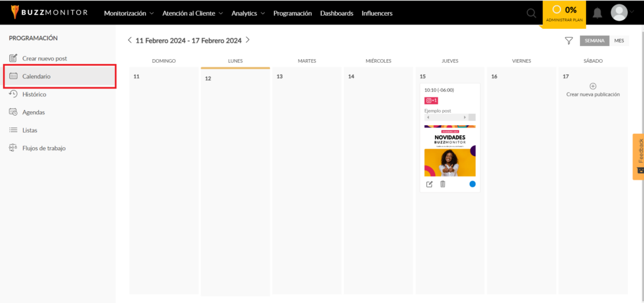Open the Analytics dropdown menu

click(248, 13)
